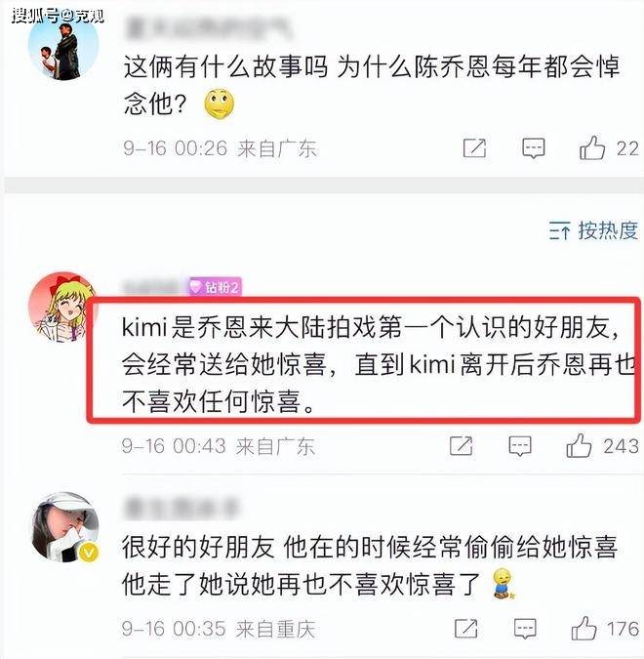Image resolution: width=644 pixels, height=659 pixels.
Task: Click the blurred username above 很好的好朋友 comment
Action: click(181, 510)
